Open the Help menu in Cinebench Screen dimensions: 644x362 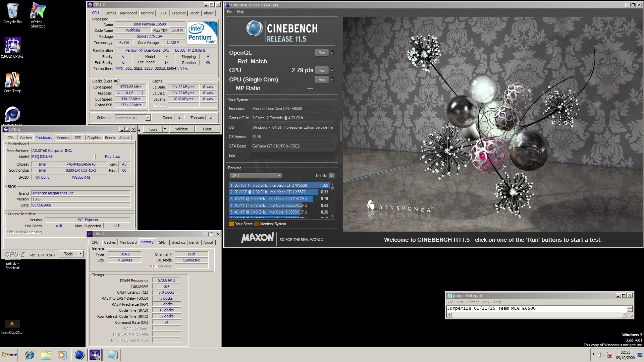(x=240, y=12)
